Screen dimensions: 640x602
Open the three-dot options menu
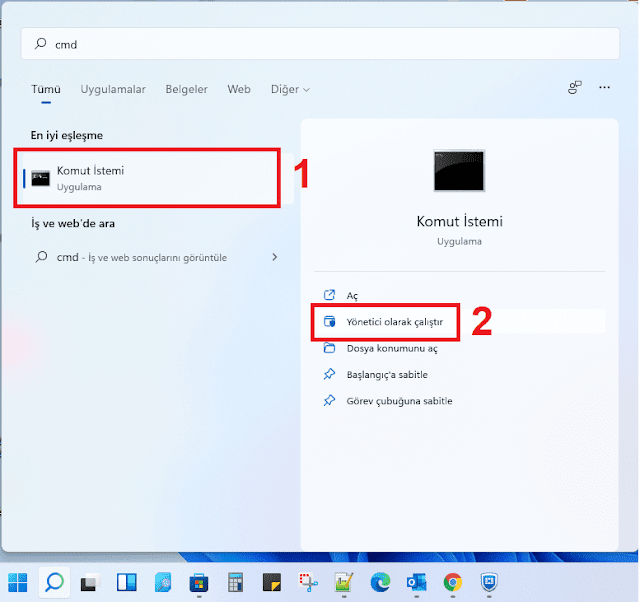click(x=604, y=87)
